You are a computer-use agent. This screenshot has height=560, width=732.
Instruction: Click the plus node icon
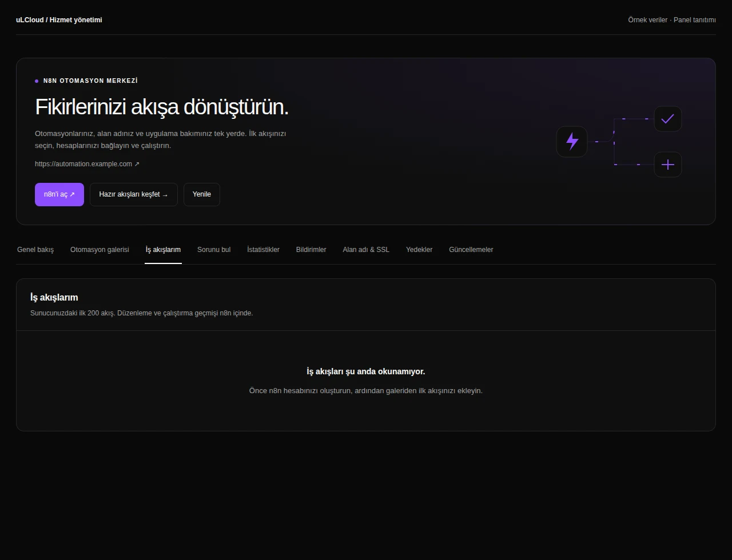[668, 165]
